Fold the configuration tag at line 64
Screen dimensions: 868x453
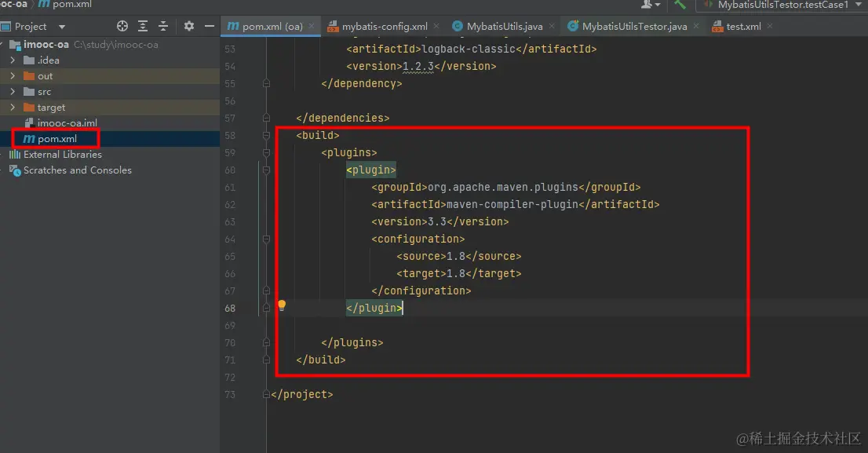(266, 239)
